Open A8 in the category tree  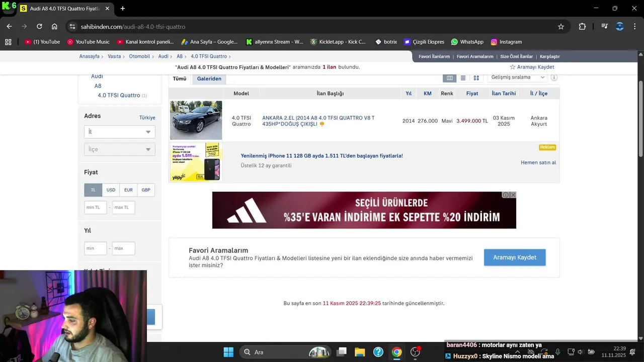pos(98,86)
